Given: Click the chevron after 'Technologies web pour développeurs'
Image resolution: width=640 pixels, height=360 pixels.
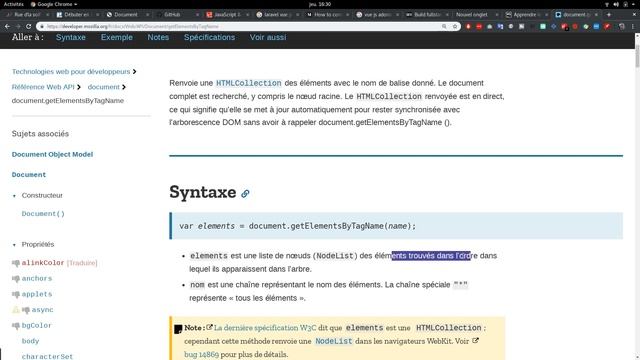Looking at the screenshot, I should [x=134, y=71].
